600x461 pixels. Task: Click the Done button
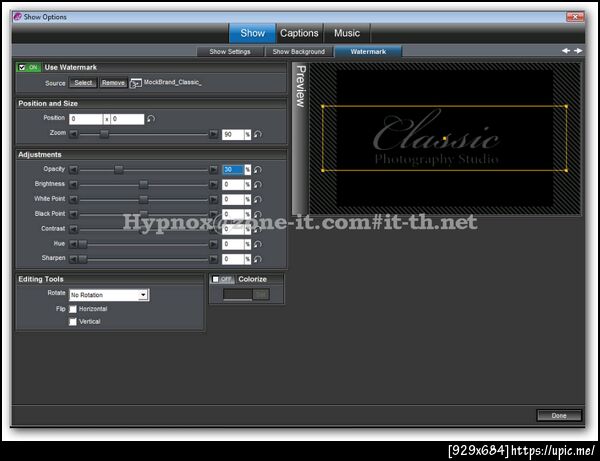[x=559, y=415]
